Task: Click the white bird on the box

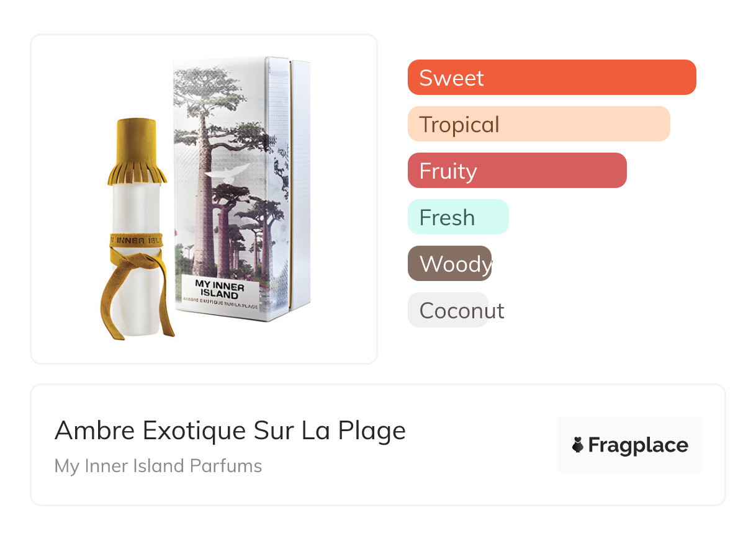Action: click(226, 176)
